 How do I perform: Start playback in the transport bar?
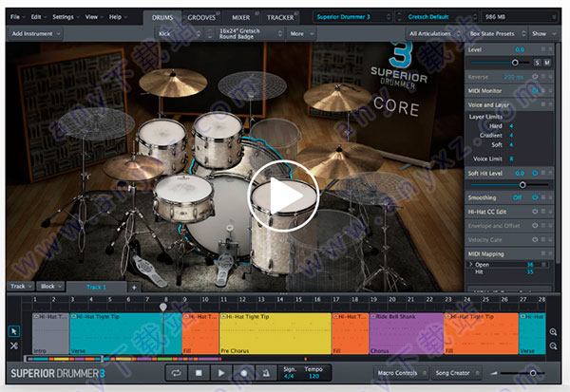[x=221, y=373]
